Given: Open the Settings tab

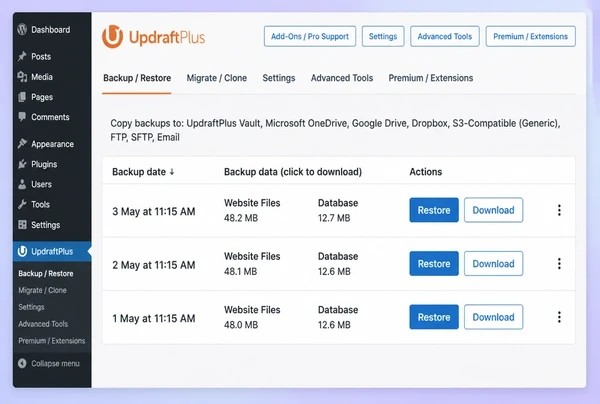Looking at the screenshot, I should point(279,78).
